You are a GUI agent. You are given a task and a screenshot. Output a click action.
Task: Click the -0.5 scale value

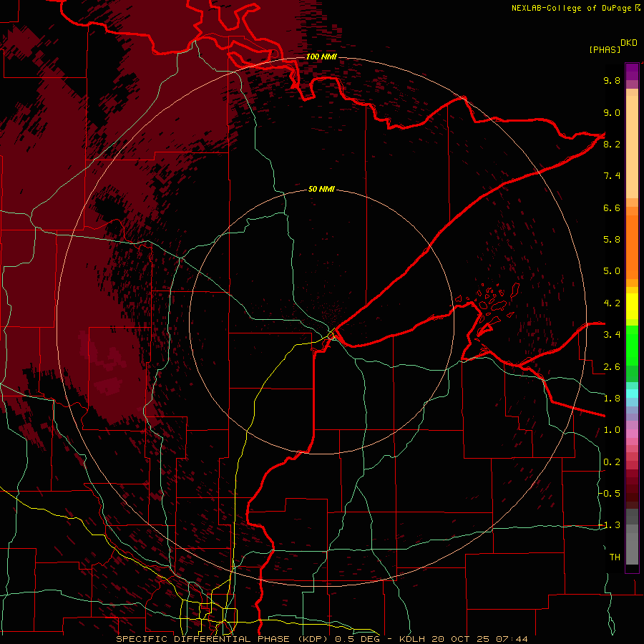point(610,494)
